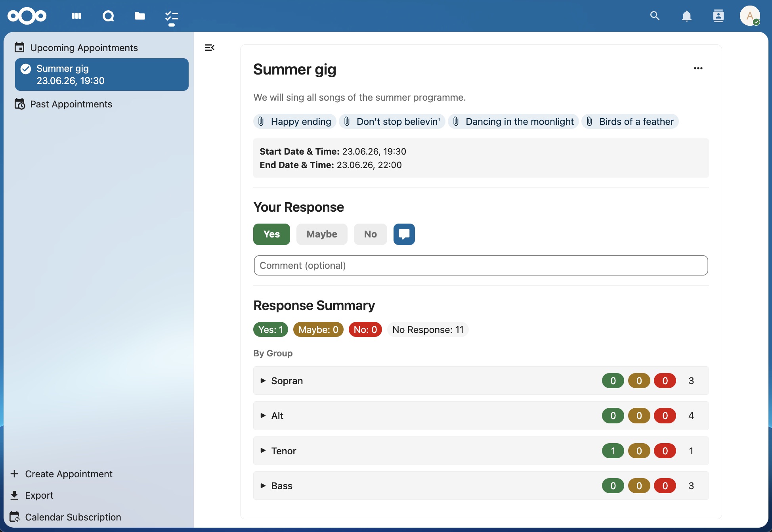
Task: Click the Response Summary heading
Action: tap(314, 306)
